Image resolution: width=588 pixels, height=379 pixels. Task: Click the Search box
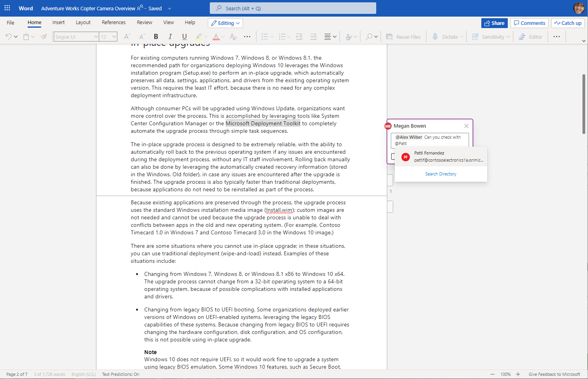click(293, 8)
